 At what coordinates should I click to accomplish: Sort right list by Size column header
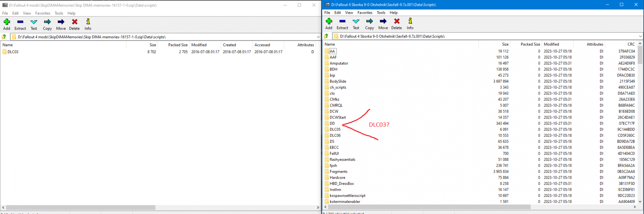coord(505,44)
